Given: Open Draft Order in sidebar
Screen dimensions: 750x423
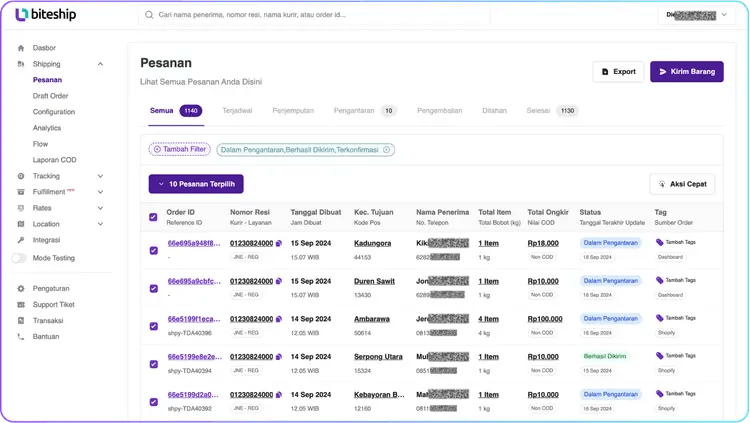Looking at the screenshot, I should pos(50,96).
